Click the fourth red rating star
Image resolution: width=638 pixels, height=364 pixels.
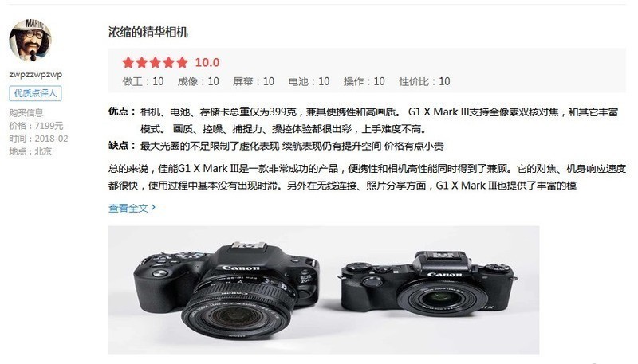[168, 63]
